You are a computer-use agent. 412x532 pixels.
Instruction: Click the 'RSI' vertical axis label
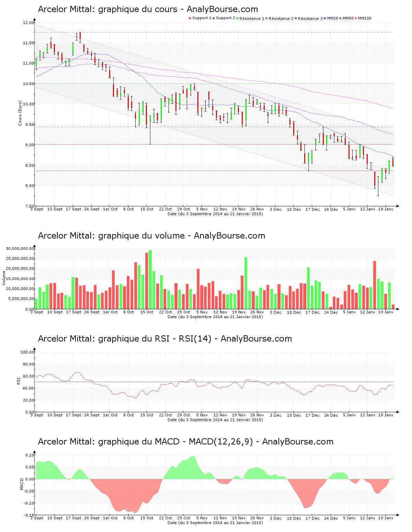pos(19,380)
